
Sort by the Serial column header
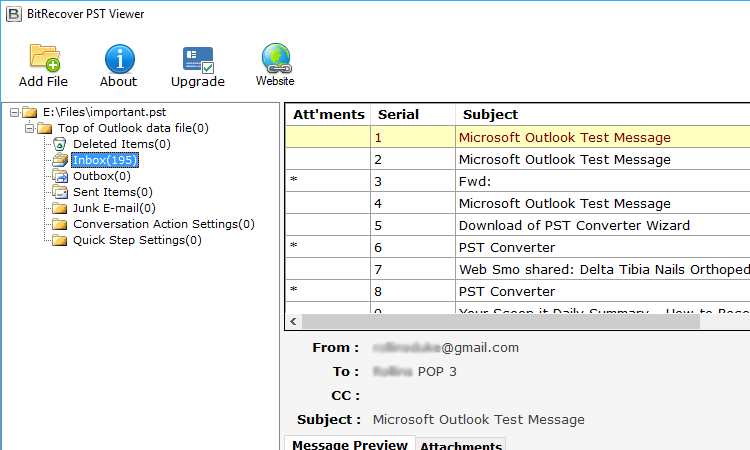tap(413, 115)
